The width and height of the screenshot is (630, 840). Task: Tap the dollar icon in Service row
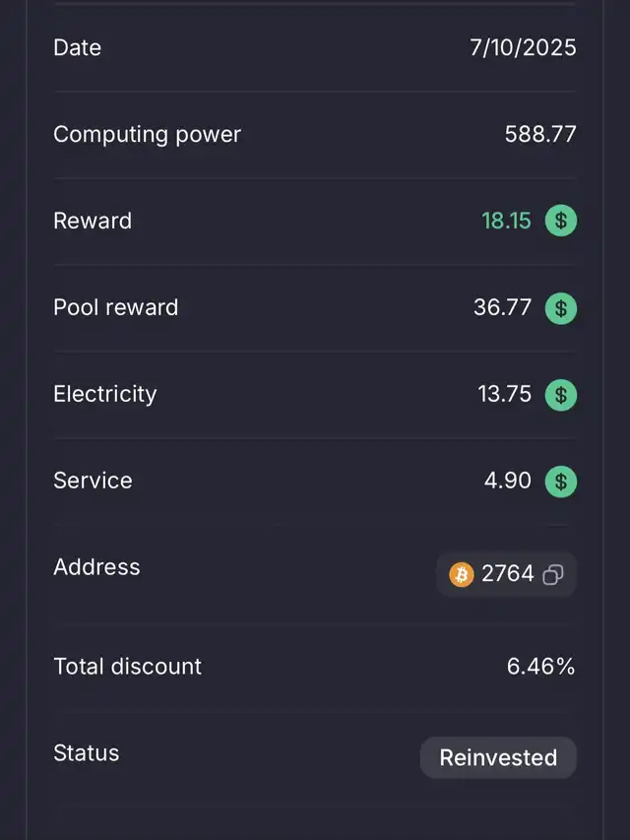tap(561, 482)
